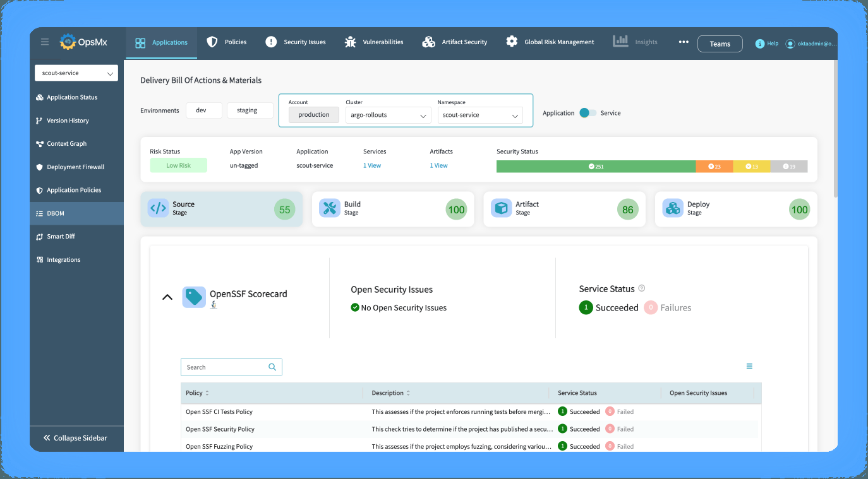Open the oktaadmin user account menu
This screenshot has width=868, height=479.
811,44
